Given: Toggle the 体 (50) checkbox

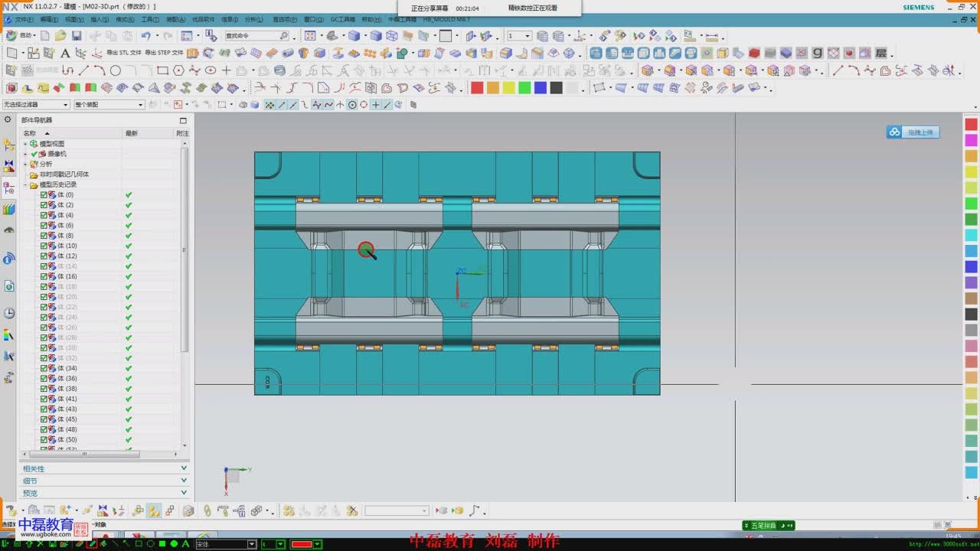Looking at the screenshot, I should click(44, 440).
